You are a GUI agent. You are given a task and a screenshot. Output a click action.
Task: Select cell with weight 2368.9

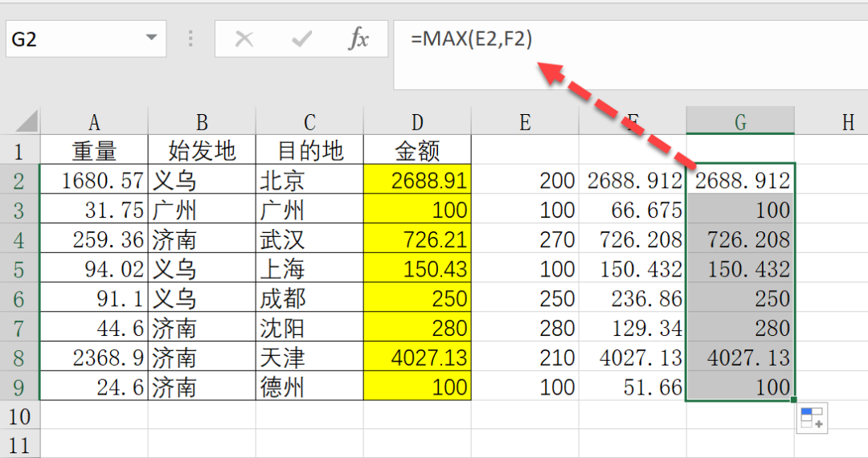click(x=94, y=358)
